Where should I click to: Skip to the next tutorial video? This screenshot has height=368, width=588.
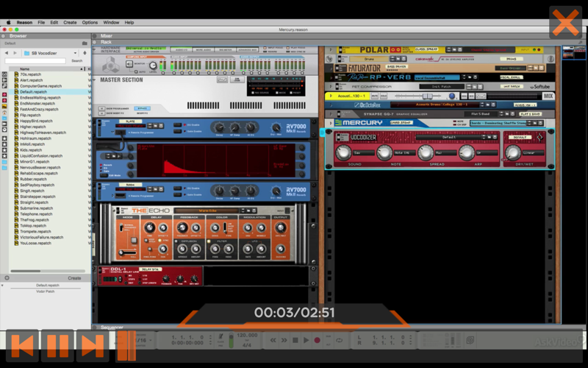coord(93,346)
